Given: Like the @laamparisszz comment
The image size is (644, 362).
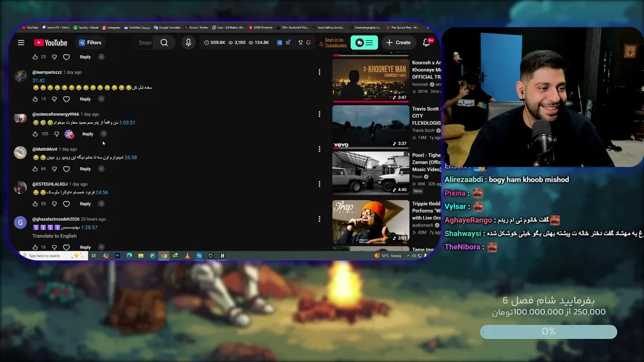Looking at the screenshot, I should pos(35,99).
